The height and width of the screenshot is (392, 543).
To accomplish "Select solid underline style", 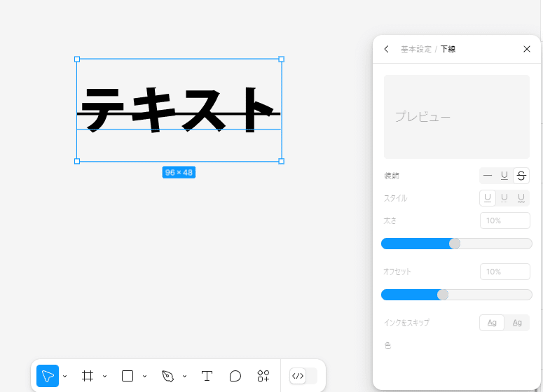I will pos(488,198).
